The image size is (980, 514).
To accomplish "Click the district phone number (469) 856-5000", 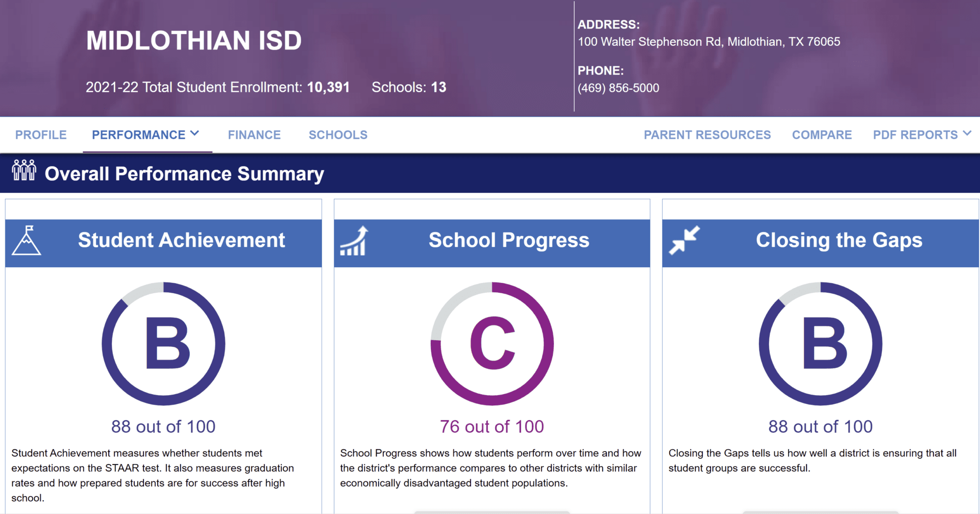I will point(618,88).
